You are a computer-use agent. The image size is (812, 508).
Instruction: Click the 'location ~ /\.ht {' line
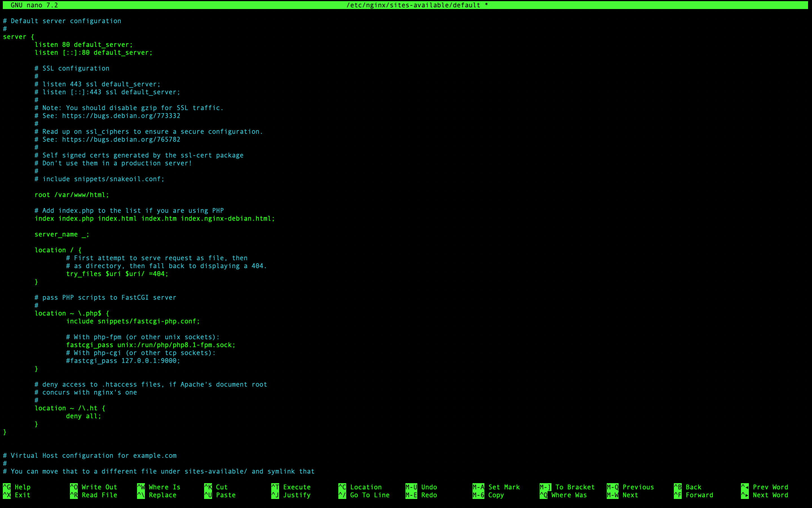click(x=70, y=408)
